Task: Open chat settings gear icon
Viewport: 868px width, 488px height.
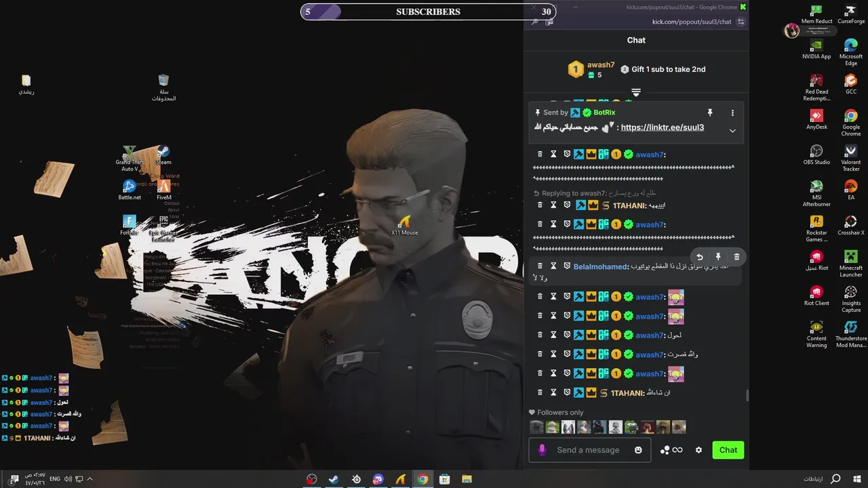Action: pyautogui.click(x=698, y=450)
